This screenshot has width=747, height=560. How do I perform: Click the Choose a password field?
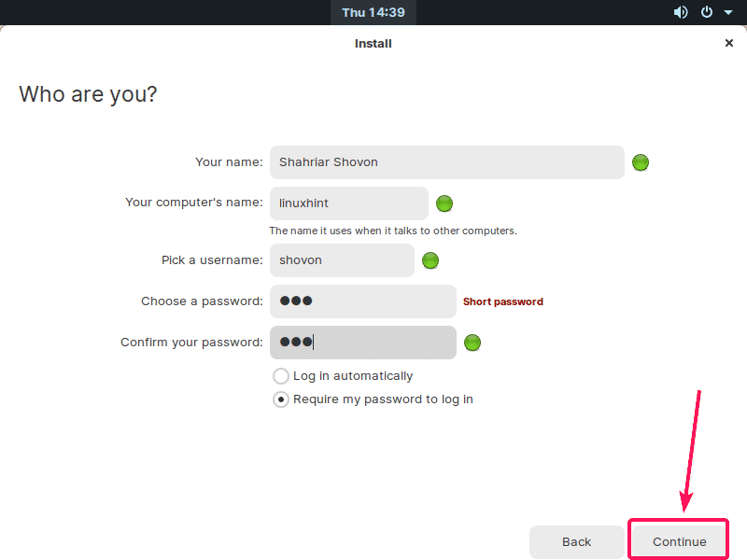(362, 301)
